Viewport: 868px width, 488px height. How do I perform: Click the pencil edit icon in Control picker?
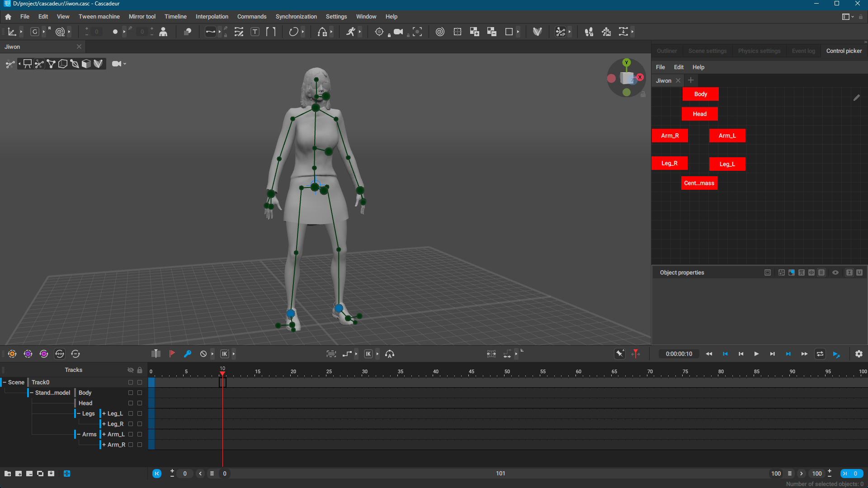(x=856, y=98)
